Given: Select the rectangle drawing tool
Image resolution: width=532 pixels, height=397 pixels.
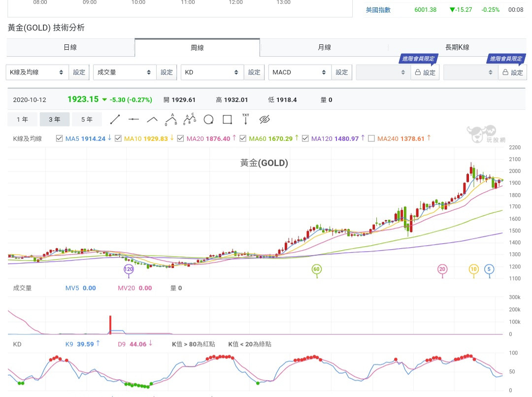Looking at the screenshot, I should (x=227, y=119).
